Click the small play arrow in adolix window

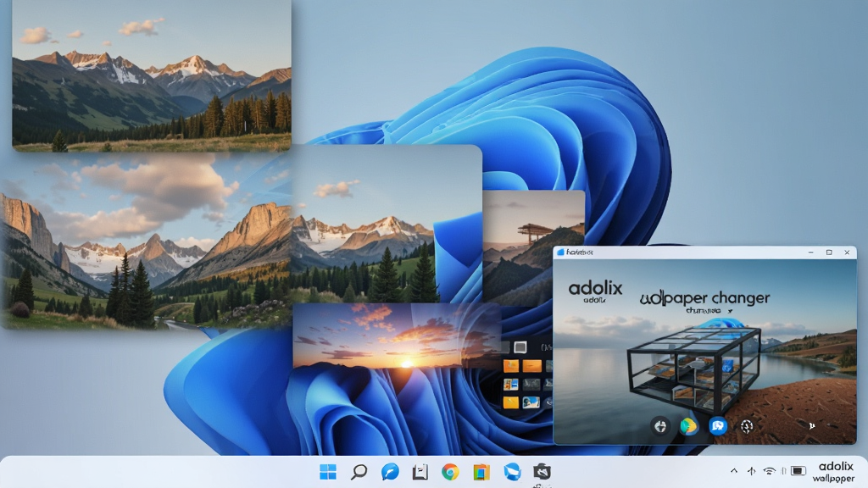(811, 426)
